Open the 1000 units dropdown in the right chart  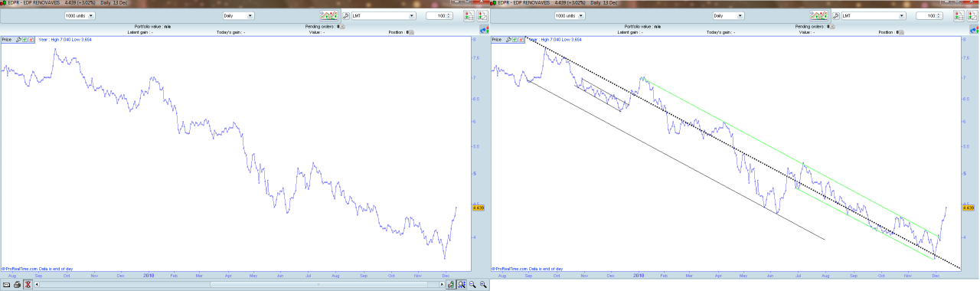pos(570,15)
